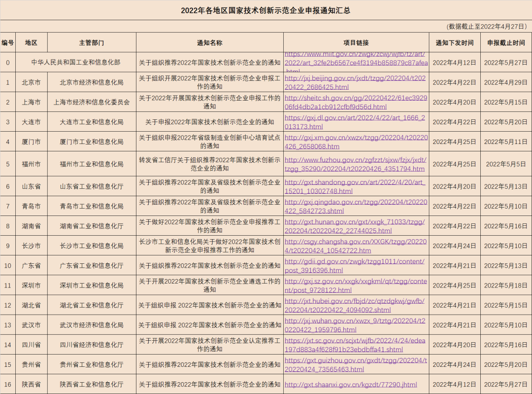Open the gdii.gd.gov.cn Guangdong link
The width and height of the screenshot is (532, 394).
tap(354, 266)
